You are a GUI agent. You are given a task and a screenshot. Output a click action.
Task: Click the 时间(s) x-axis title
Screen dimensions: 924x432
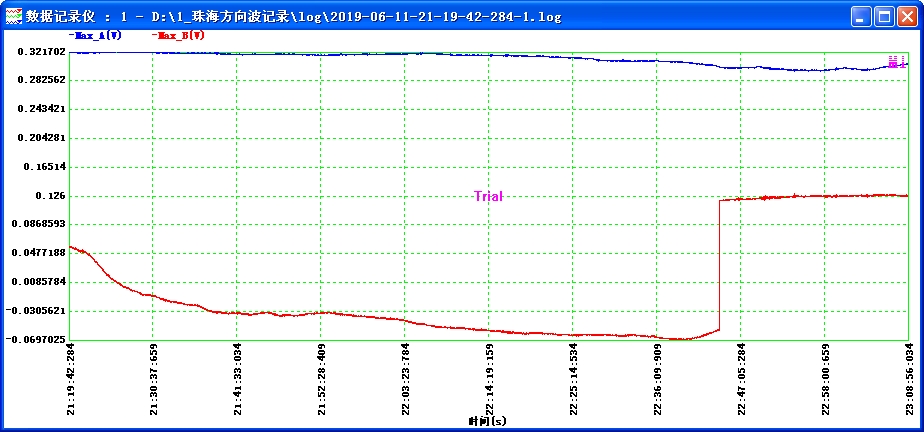click(x=488, y=422)
